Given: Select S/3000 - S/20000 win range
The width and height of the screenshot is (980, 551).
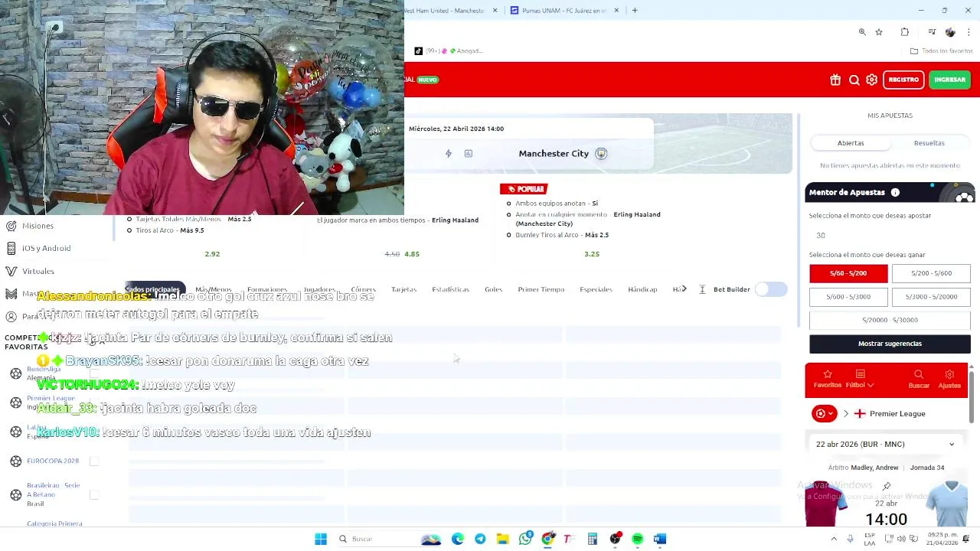Looking at the screenshot, I should 931,297.
